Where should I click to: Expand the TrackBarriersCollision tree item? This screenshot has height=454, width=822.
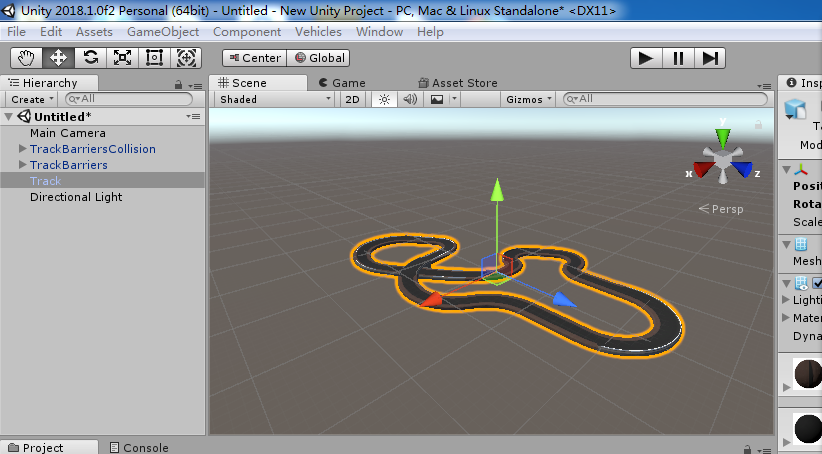(22, 149)
